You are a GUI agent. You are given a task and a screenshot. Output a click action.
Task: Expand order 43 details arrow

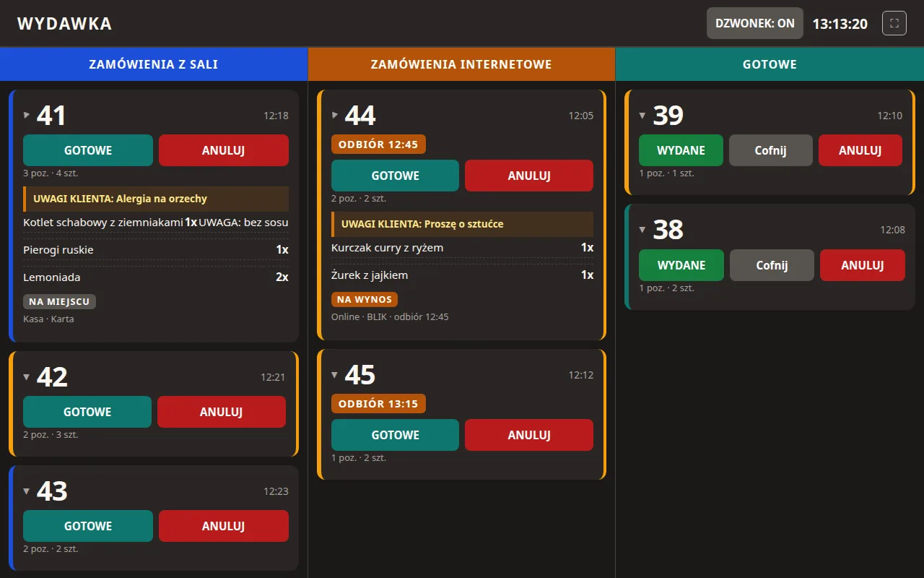[x=27, y=491]
